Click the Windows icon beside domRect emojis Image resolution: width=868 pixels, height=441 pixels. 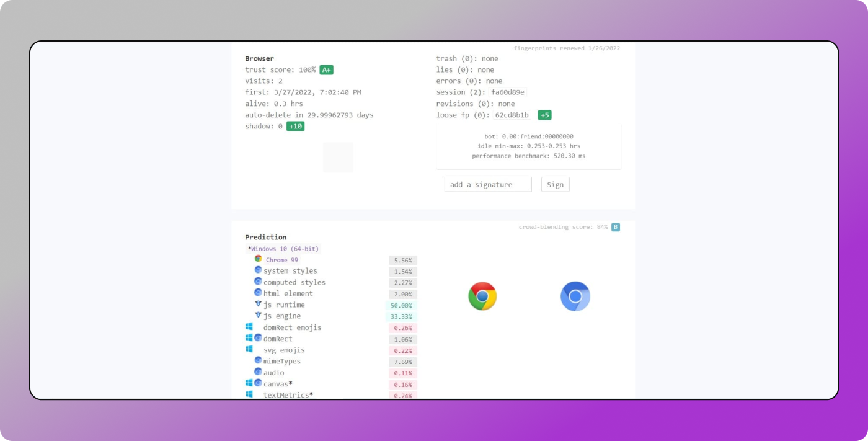coord(249,327)
